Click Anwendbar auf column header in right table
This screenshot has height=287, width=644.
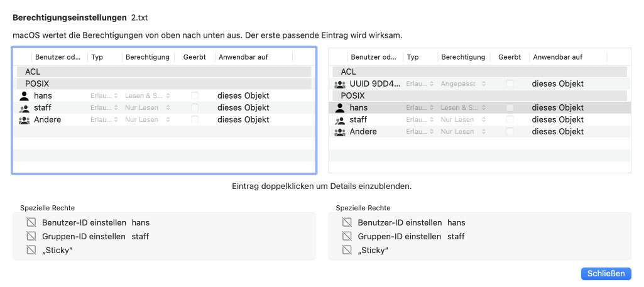pos(569,57)
